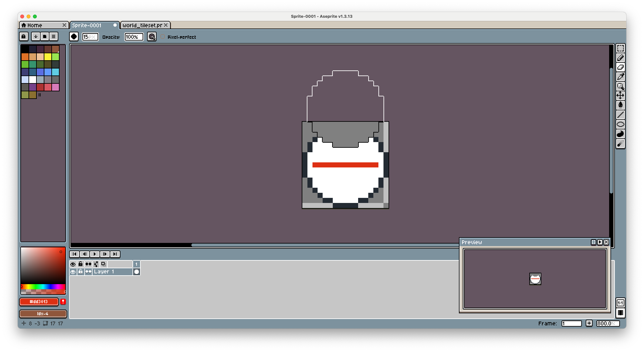The image size is (644, 352).
Task: Open the Home tab
Action: [35, 25]
